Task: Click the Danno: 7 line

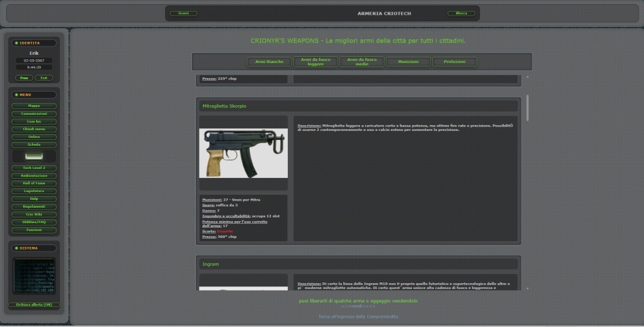Action: [211, 211]
